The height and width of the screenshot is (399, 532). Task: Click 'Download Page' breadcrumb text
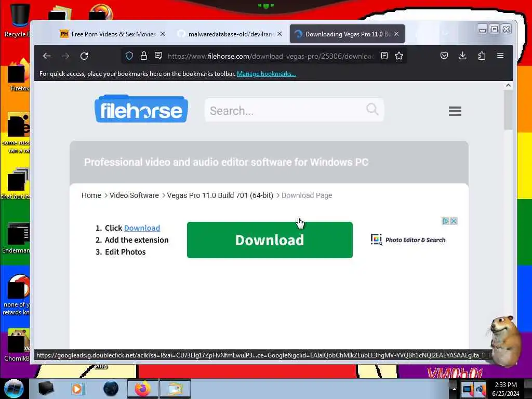307,195
